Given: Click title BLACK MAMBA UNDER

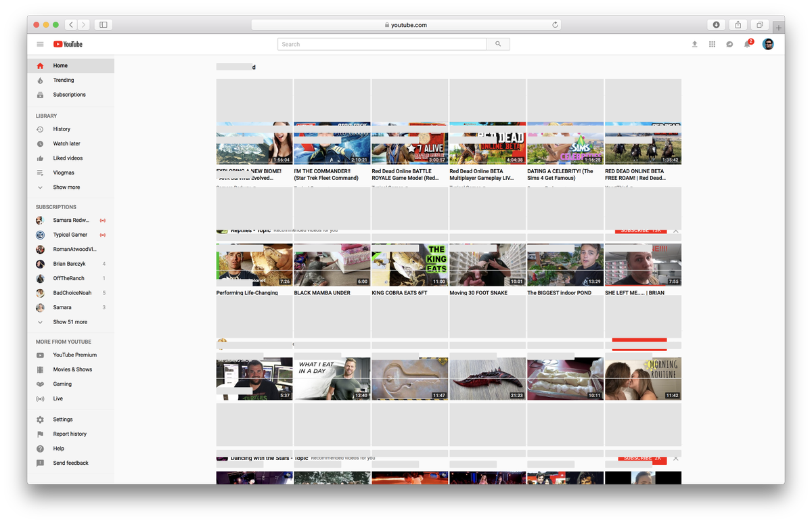Looking at the screenshot, I should point(322,293).
